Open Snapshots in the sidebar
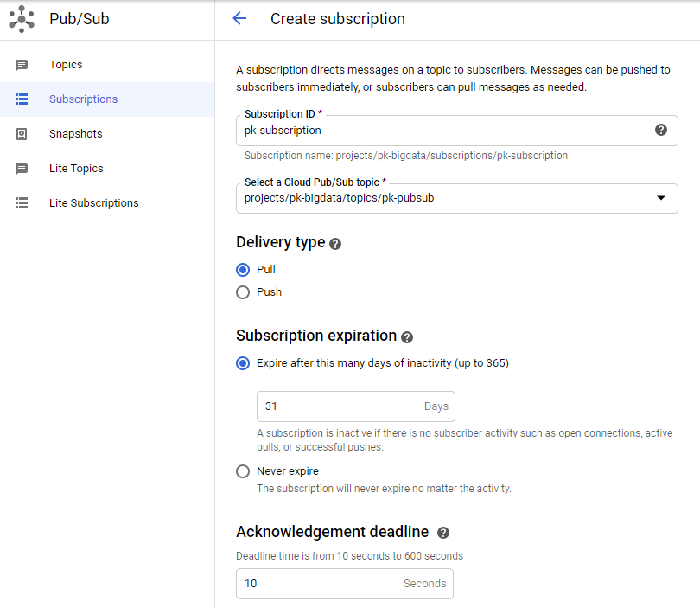 (107, 133)
